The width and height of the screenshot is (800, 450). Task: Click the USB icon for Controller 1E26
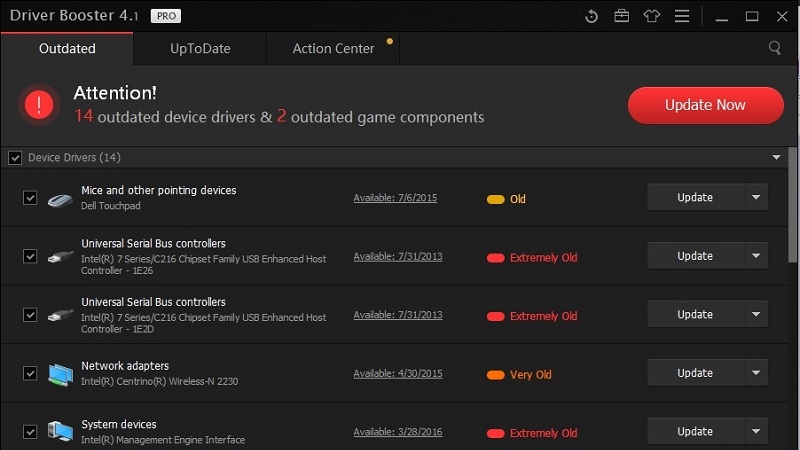(60, 257)
